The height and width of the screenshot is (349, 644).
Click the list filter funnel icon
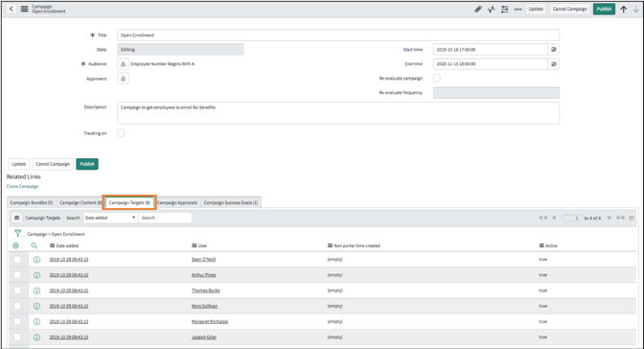pyautogui.click(x=17, y=234)
